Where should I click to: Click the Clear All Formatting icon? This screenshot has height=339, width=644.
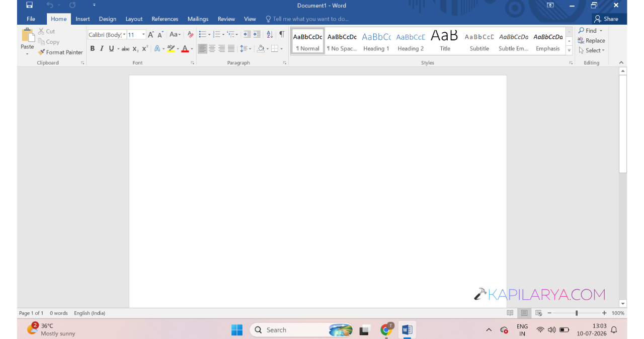click(190, 35)
